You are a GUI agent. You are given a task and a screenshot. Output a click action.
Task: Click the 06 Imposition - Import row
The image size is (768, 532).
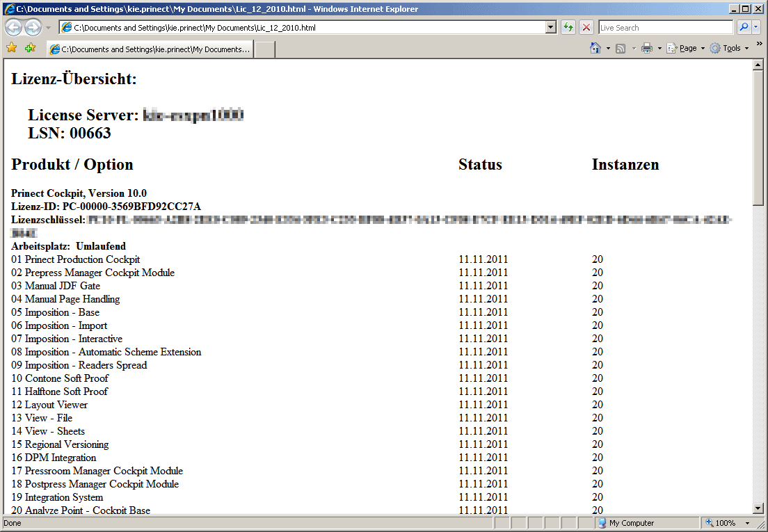point(59,325)
